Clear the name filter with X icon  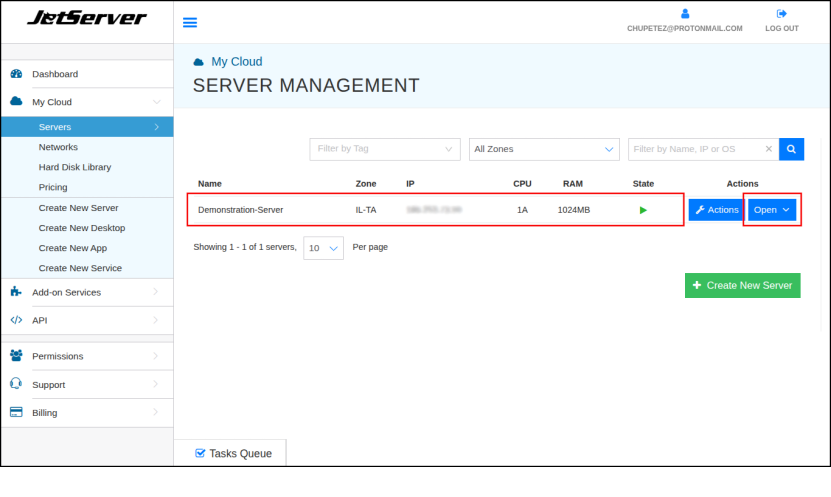[x=768, y=149]
